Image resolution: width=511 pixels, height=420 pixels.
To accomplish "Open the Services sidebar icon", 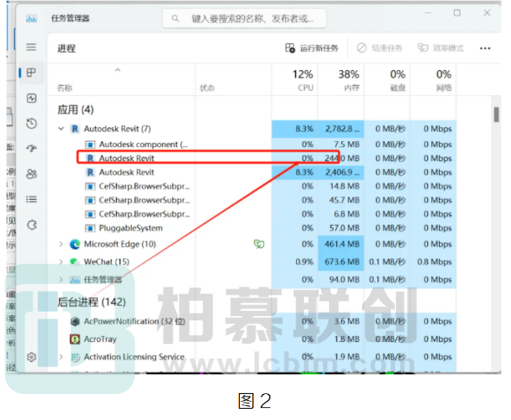I will coord(31,225).
